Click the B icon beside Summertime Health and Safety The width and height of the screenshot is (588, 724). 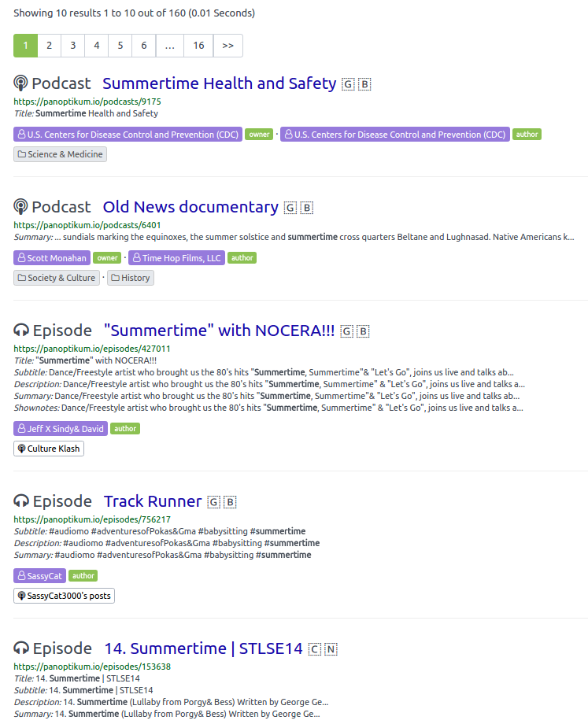pos(364,84)
